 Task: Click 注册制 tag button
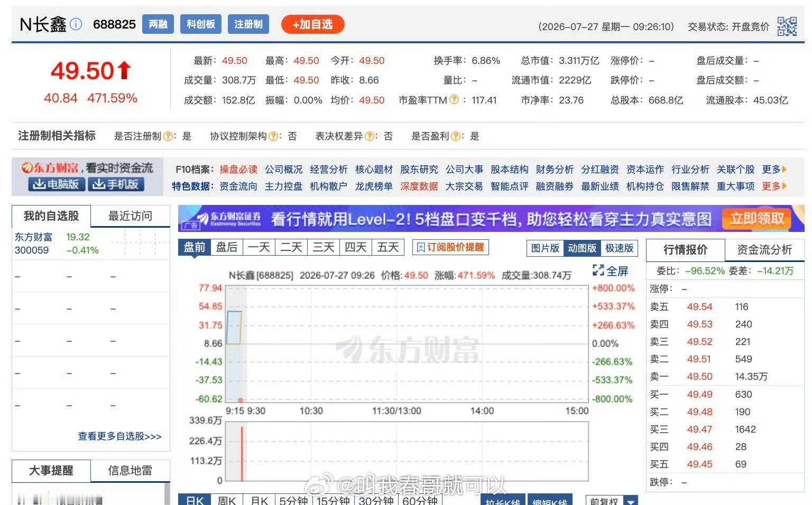[248, 24]
